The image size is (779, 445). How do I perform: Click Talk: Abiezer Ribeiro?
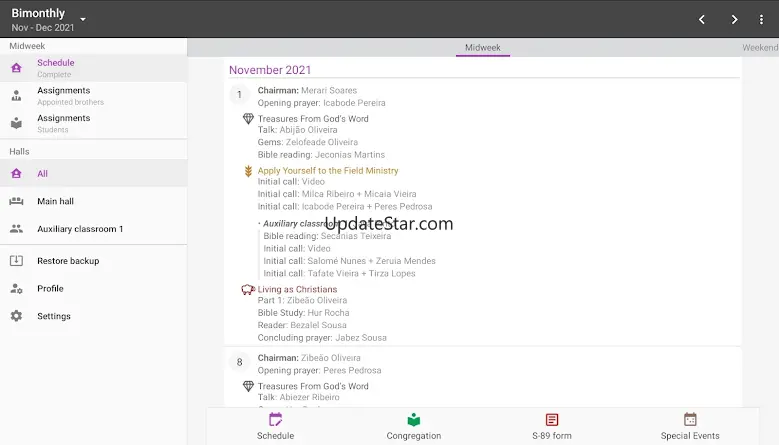click(x=299, y=397)
